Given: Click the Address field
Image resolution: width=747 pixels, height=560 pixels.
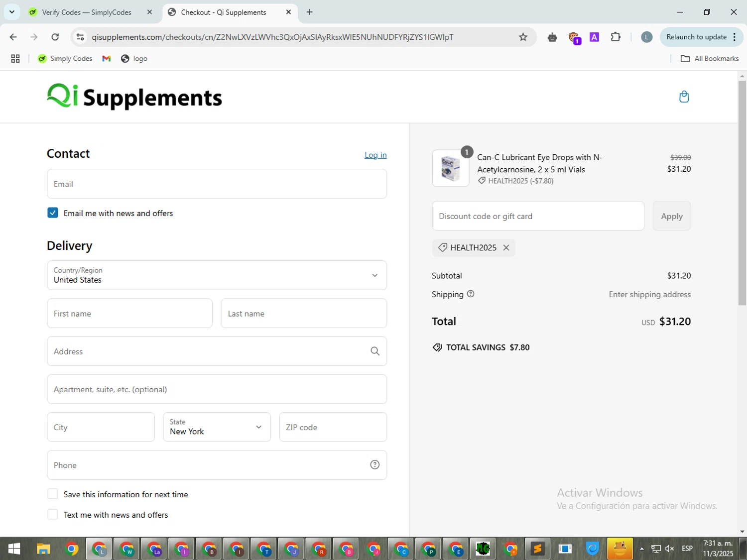Looking at the screenshot, I should 217,351.
